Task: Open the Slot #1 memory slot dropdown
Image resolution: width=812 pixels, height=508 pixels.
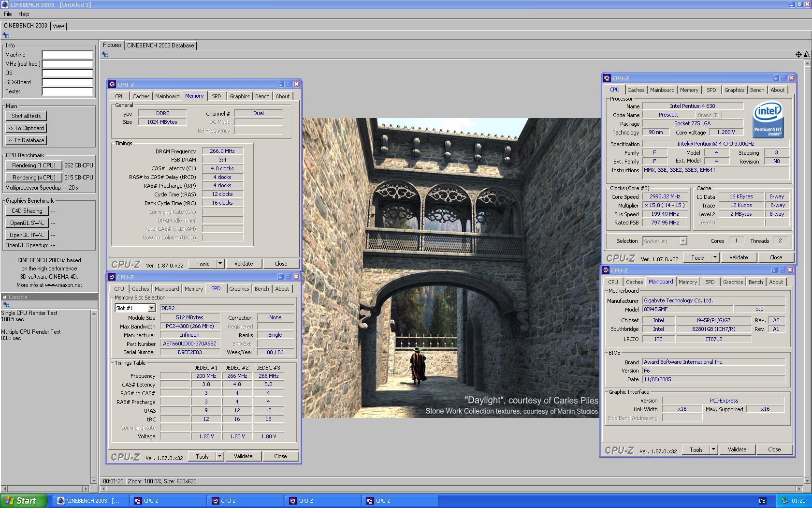Action: click(151, 308)
